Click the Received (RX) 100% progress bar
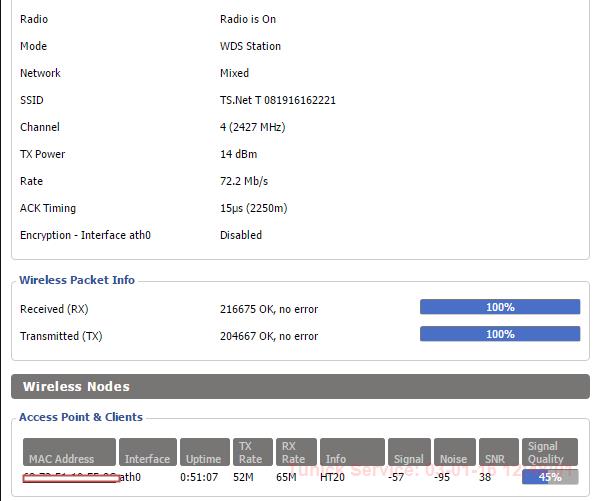 (500, 307)
